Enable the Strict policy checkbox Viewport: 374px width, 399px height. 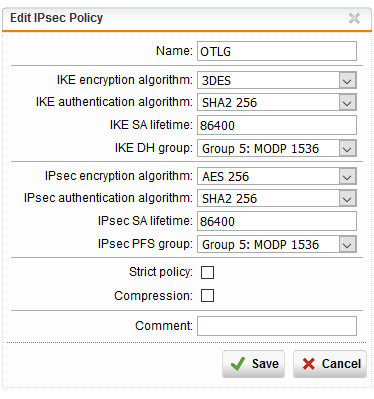(207, 272)
